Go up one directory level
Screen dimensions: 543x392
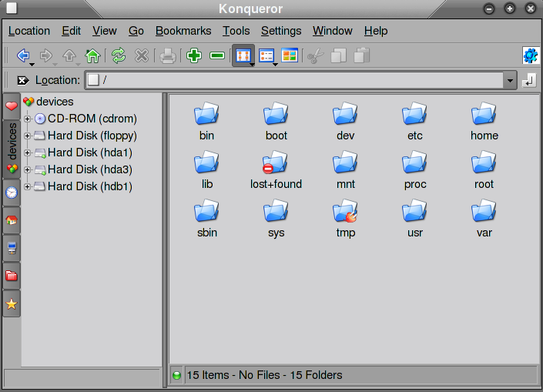[x=69, y=55]
